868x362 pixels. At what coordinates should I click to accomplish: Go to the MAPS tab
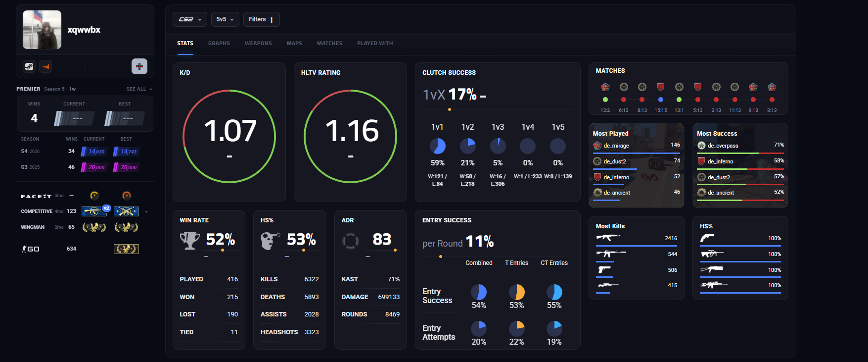tap(294, 44)
